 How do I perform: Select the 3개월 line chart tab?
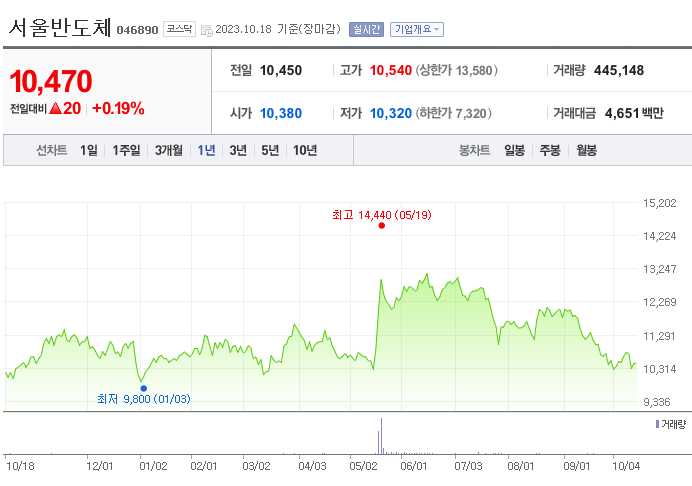[x=169, y=151]
